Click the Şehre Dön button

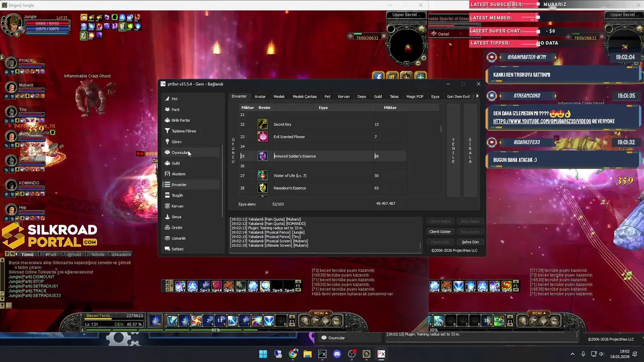(x=470, y=242)
